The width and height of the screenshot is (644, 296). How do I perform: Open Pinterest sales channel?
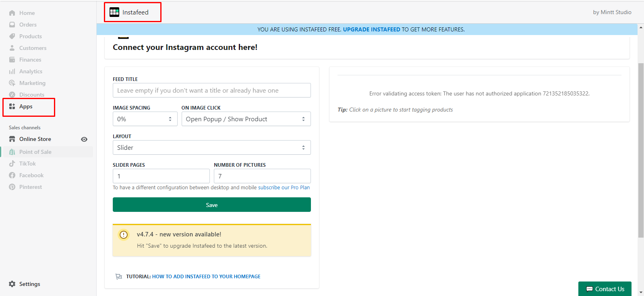click(31, 187)
